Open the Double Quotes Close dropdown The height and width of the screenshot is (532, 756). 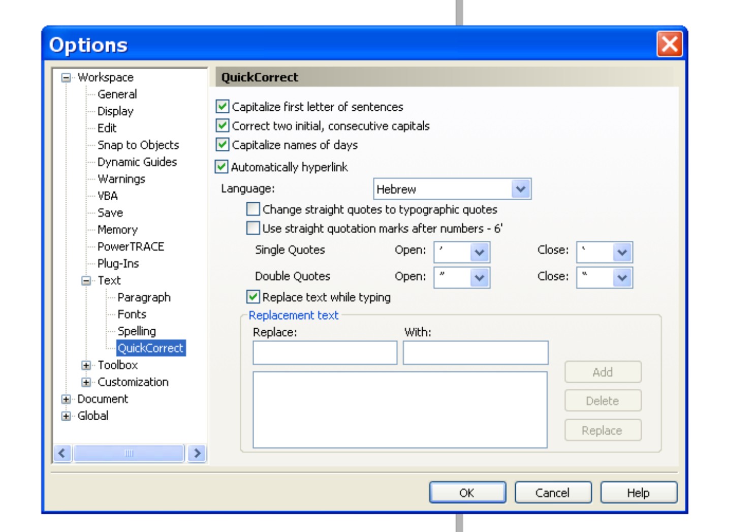622,277
